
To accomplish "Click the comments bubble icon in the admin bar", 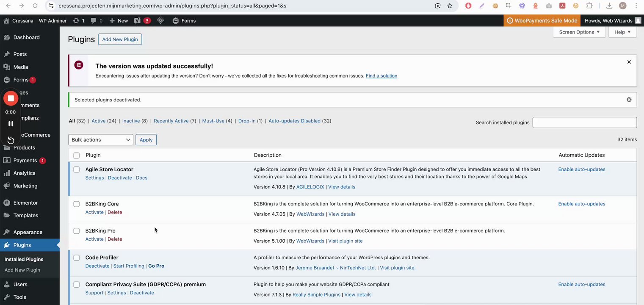I will 94,21.
